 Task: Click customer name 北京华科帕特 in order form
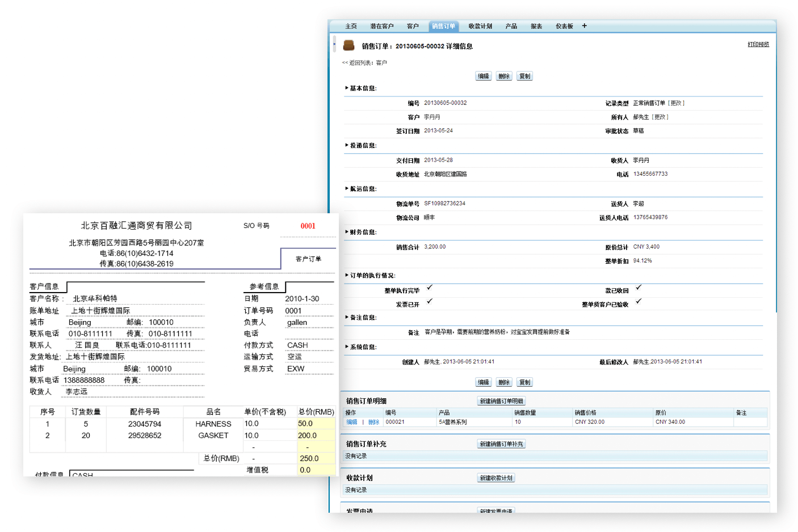point(95,298)
